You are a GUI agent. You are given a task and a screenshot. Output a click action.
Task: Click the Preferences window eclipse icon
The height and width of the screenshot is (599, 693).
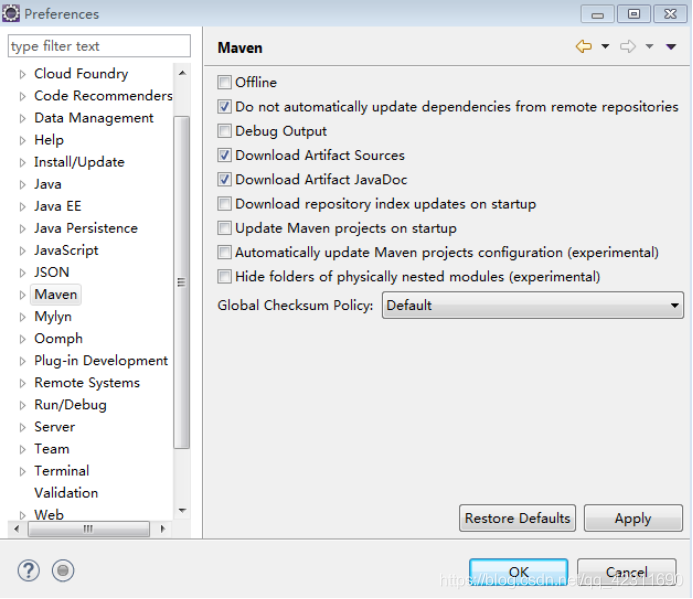[x=11, y=14]
